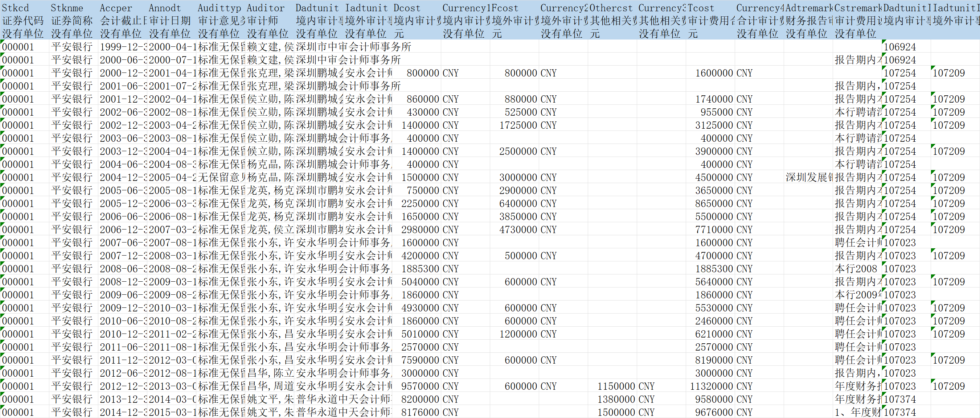Click the cell 深圳市中审会计师事务所
The image size is (980, 418).
320,47
